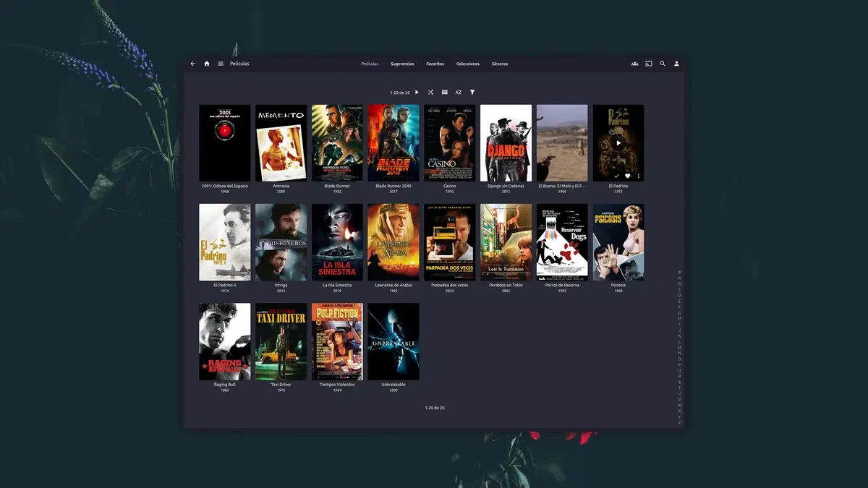The width and height of the screenshot is (868, 488).
Task: Open the hamburger navigation menu
Action: click(221, 64)
